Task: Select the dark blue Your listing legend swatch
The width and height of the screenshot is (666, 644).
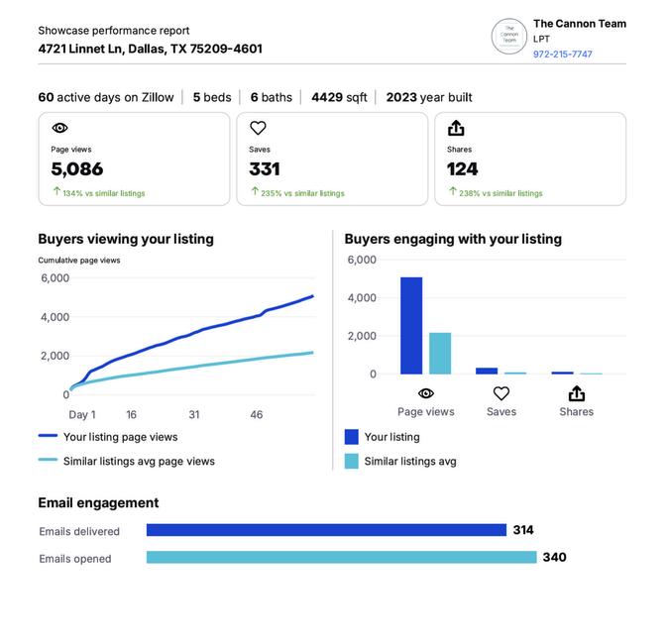Action: (x=351, y=437)
